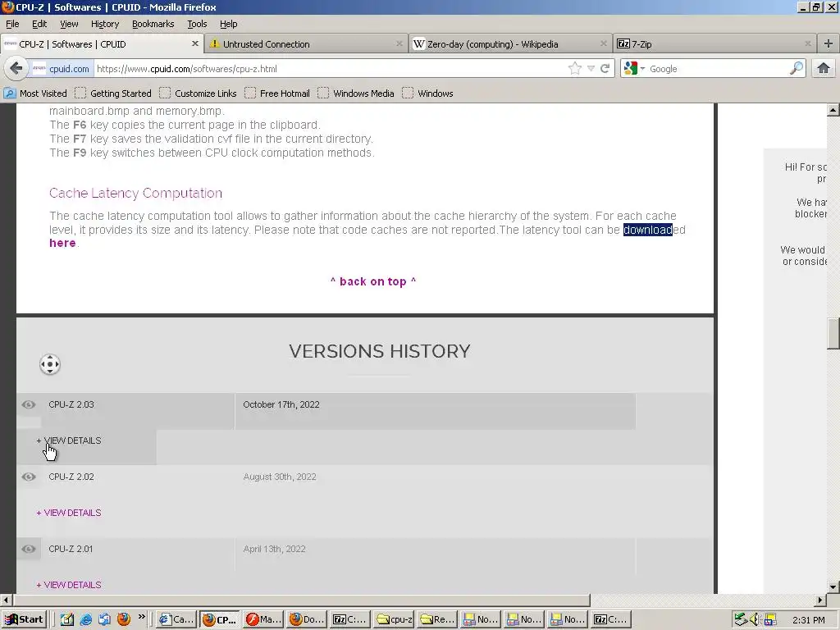The height and width of the screenshot is (630, 840).
Task: Open the Windows bookmark
Action: 427,94
